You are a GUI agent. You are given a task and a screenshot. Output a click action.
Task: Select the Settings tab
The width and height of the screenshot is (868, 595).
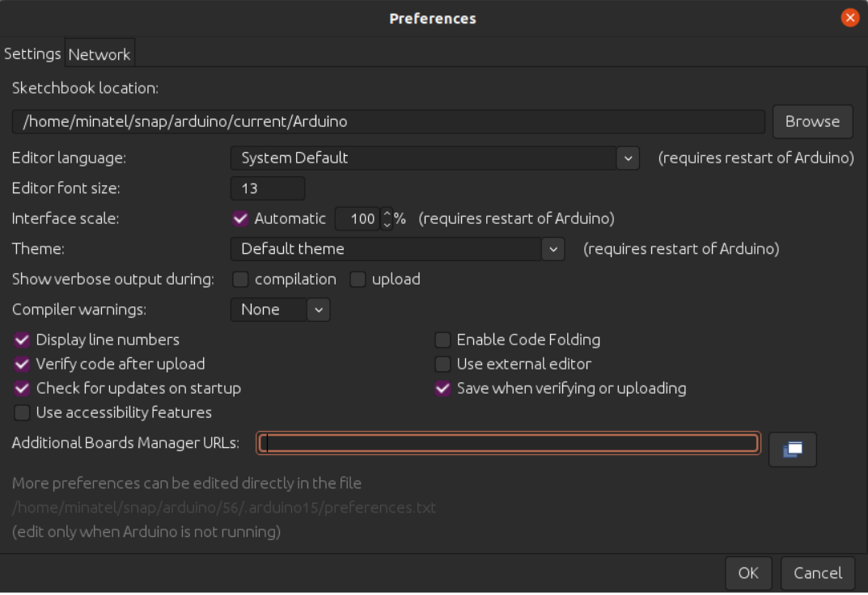32,53
